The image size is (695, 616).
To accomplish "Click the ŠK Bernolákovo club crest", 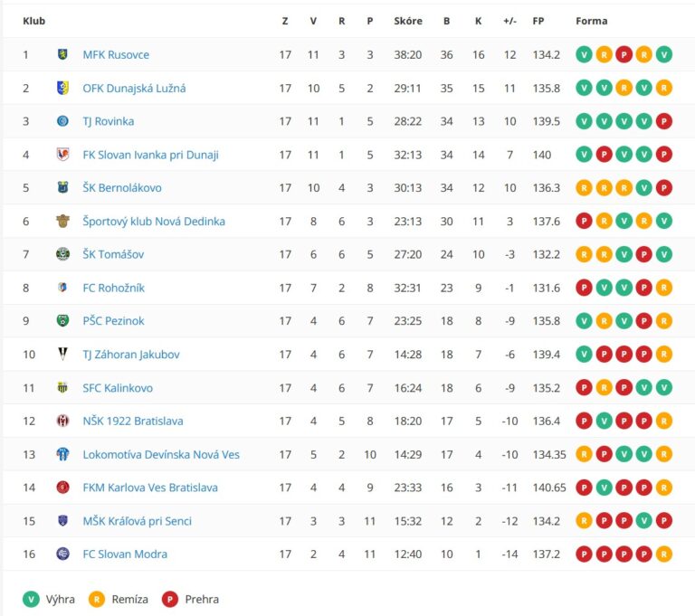I will [62, 188].
